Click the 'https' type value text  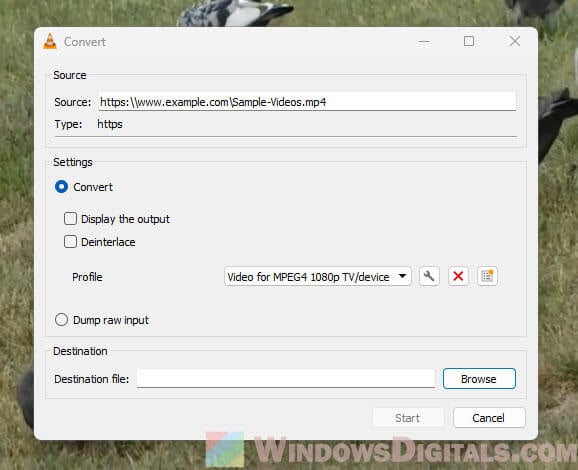tap(110, 124)
